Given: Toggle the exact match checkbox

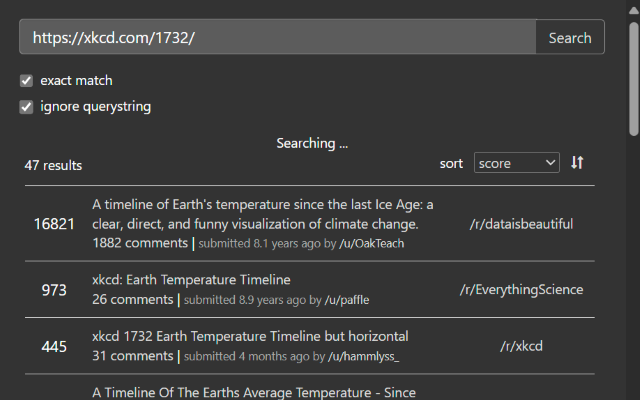Looking at the screenshot, I should [x=27, y=80].
